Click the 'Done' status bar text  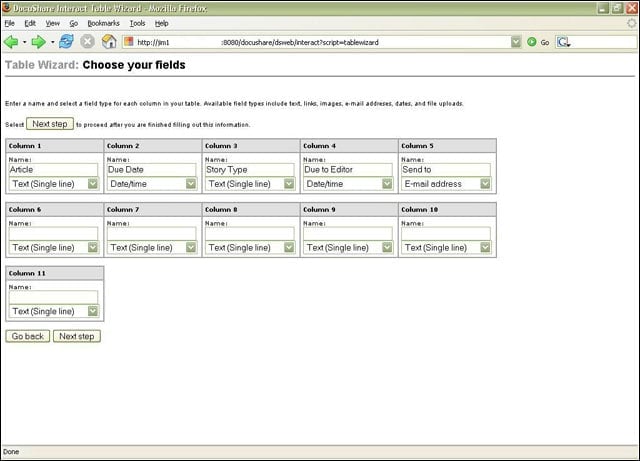tap(11, 452)
